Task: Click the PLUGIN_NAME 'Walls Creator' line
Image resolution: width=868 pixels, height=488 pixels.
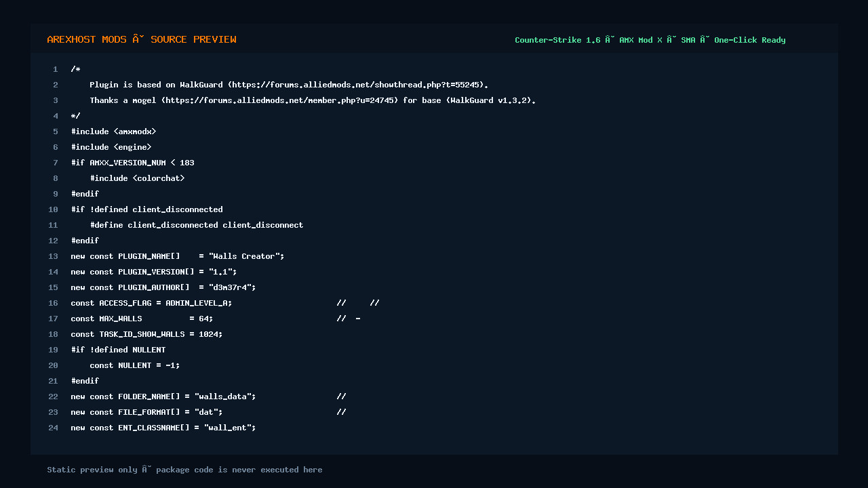Action: pos(178,256)
